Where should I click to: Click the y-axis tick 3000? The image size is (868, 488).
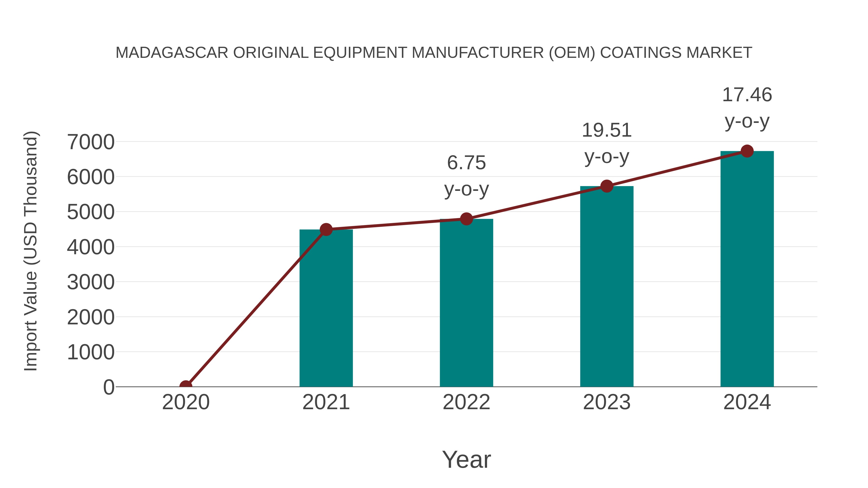pos(91,282)
